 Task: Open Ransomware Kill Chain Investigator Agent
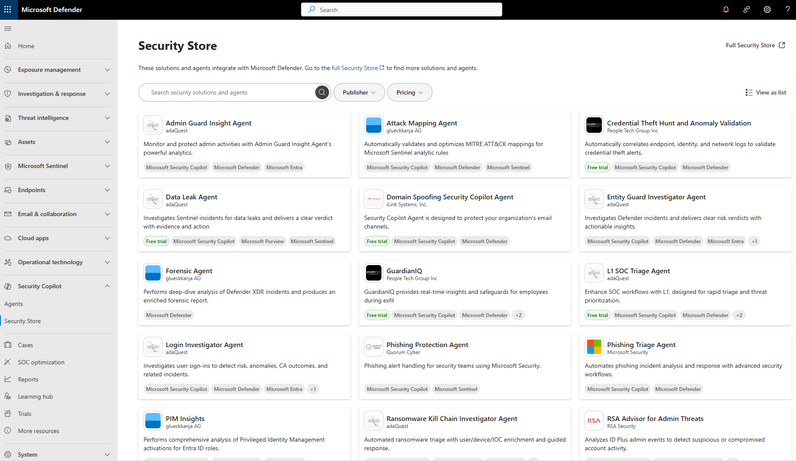pos(452,418)
